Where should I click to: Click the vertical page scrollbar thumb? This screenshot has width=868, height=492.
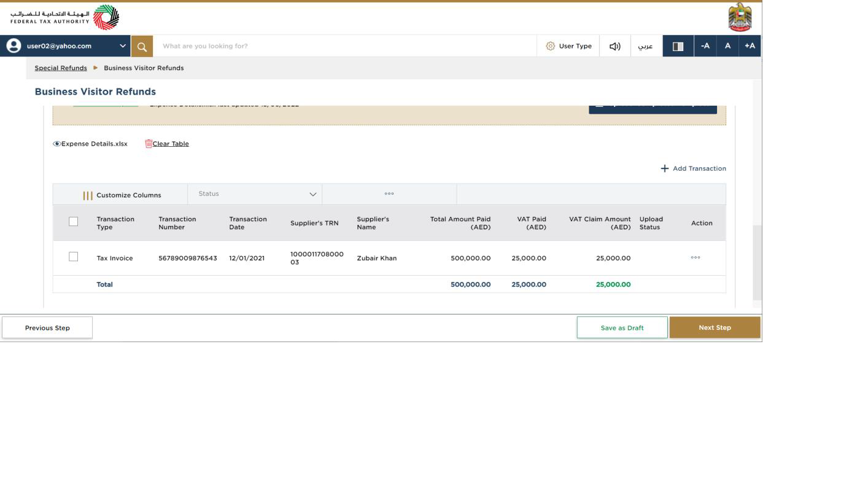pos(757,263)
